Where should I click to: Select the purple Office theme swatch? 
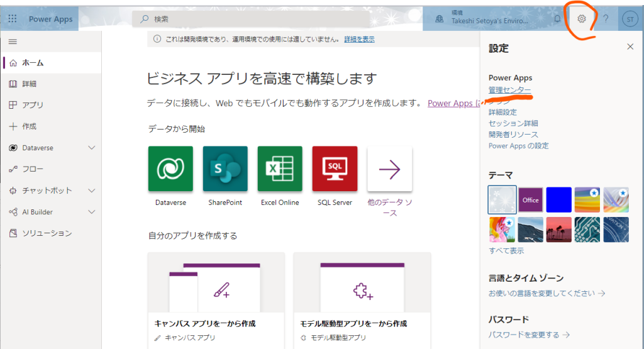coord(530,200)
